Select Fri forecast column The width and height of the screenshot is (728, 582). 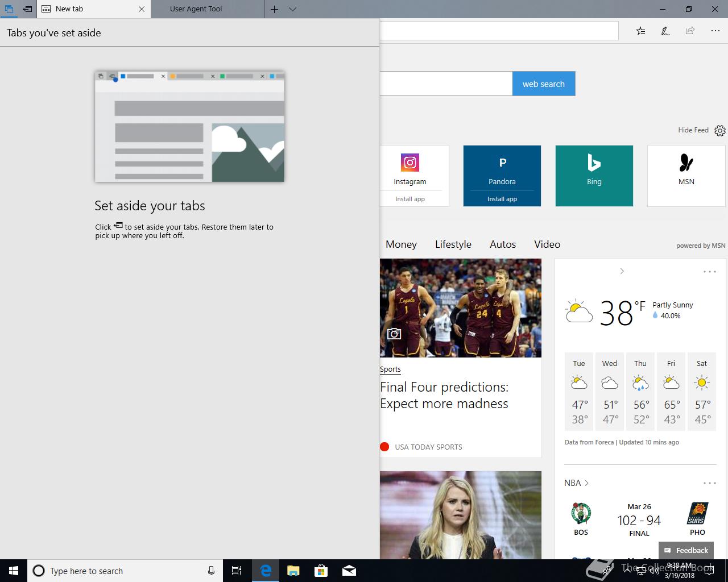671,392
